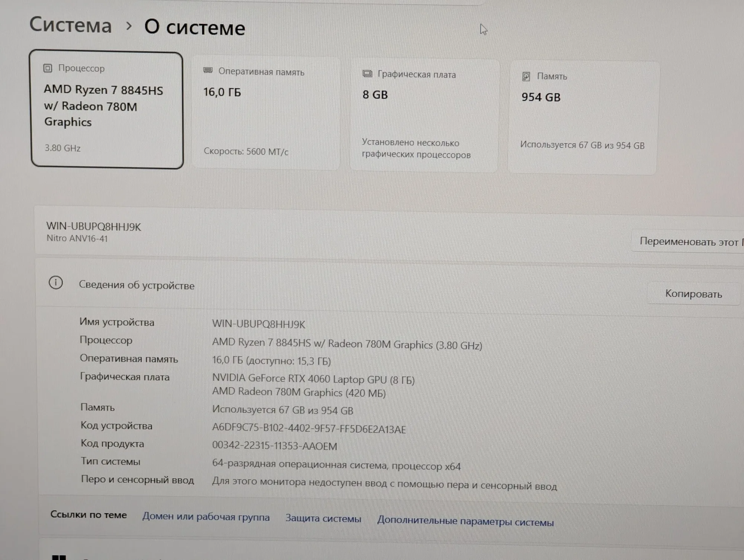Click the О системе breadcrumb title

[x=195, y=27]
